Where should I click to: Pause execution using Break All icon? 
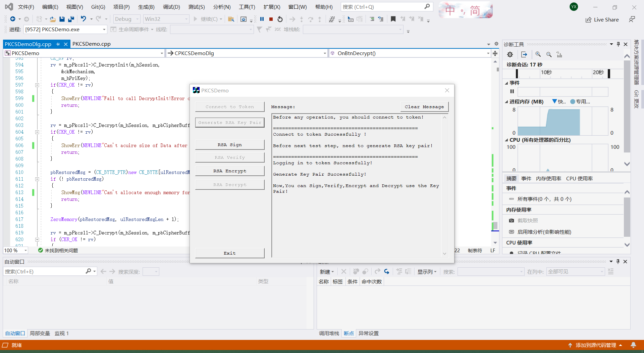pyautogui.click(x=262, y=19)
